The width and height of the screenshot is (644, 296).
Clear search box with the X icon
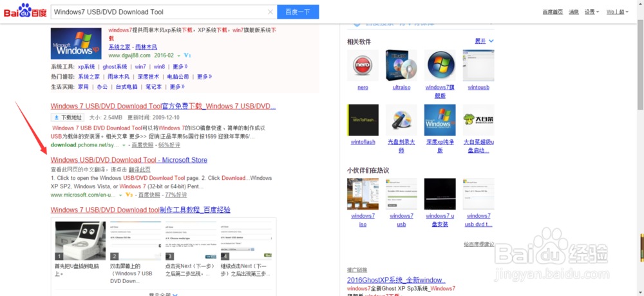tap(270, 12)
